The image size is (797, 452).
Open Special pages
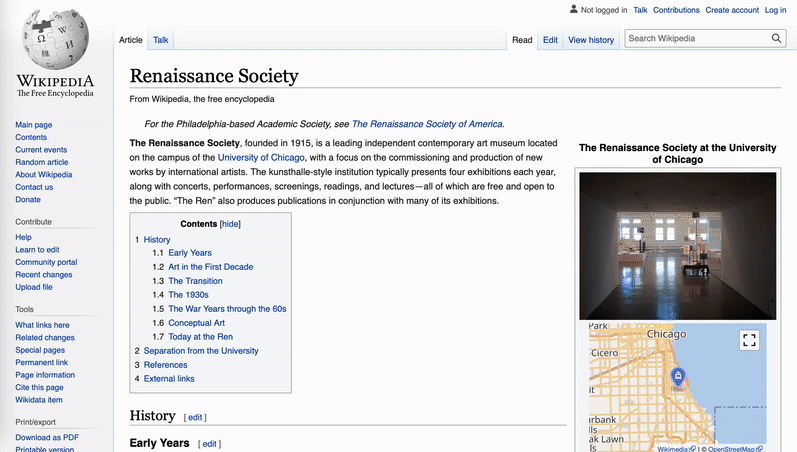(x=40, y=350)
